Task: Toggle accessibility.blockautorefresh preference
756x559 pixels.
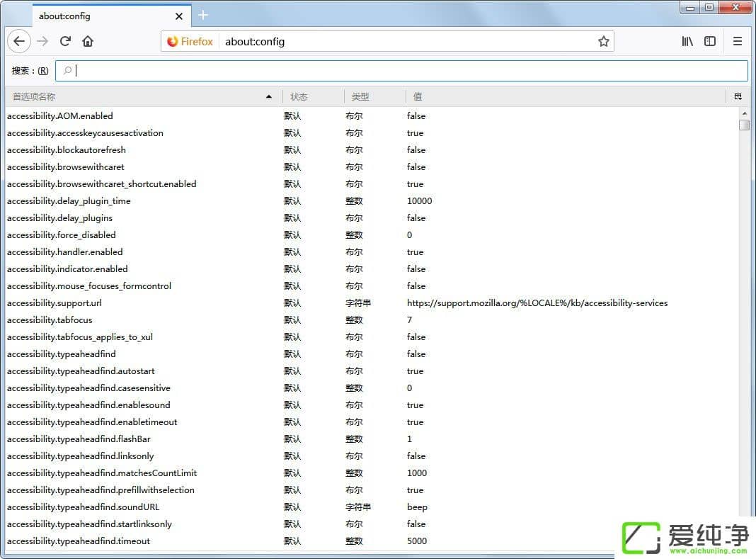Action: point(66,149)
